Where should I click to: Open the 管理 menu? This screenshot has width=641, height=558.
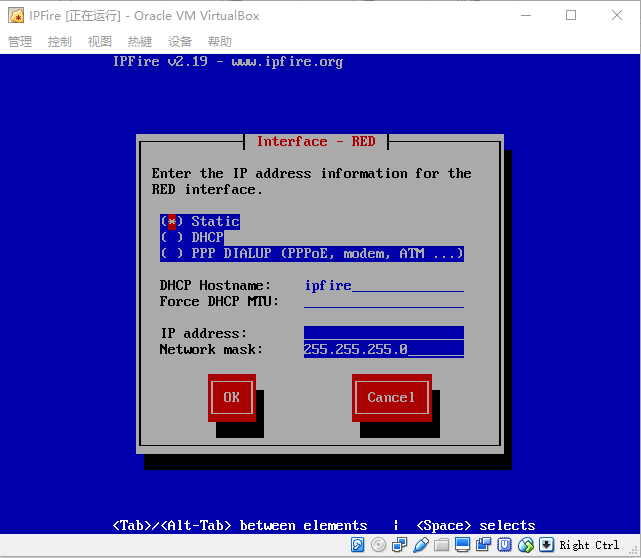tap(20, 41)
